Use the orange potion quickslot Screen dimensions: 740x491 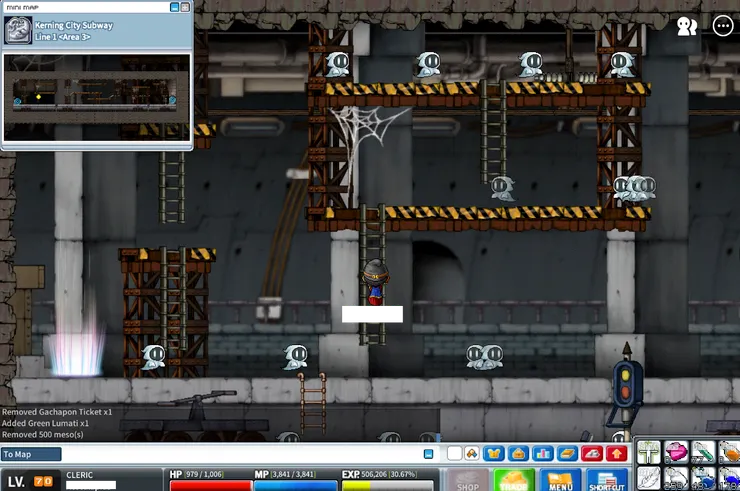coord(729,452)
